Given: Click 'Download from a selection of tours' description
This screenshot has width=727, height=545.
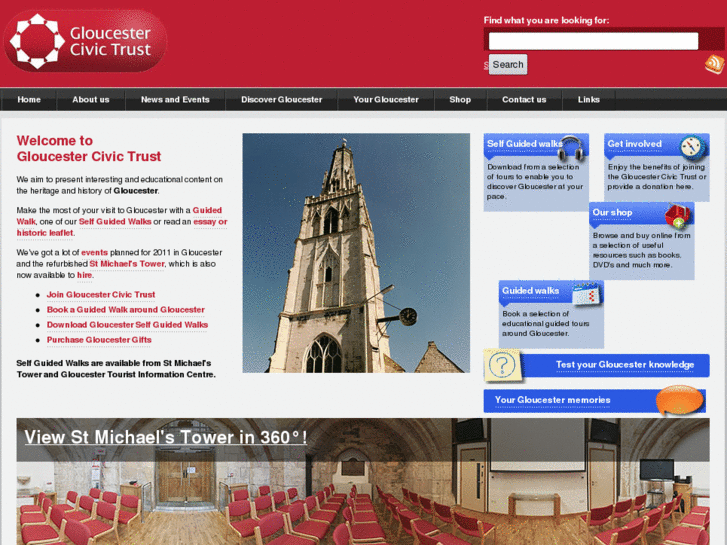Looking at the screenshot, I should 535,181.
